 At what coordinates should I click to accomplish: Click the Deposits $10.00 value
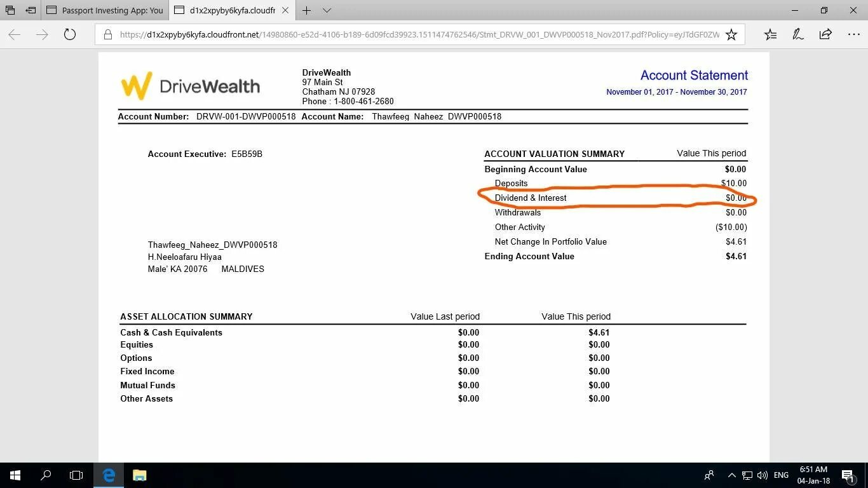coord(733,183)
